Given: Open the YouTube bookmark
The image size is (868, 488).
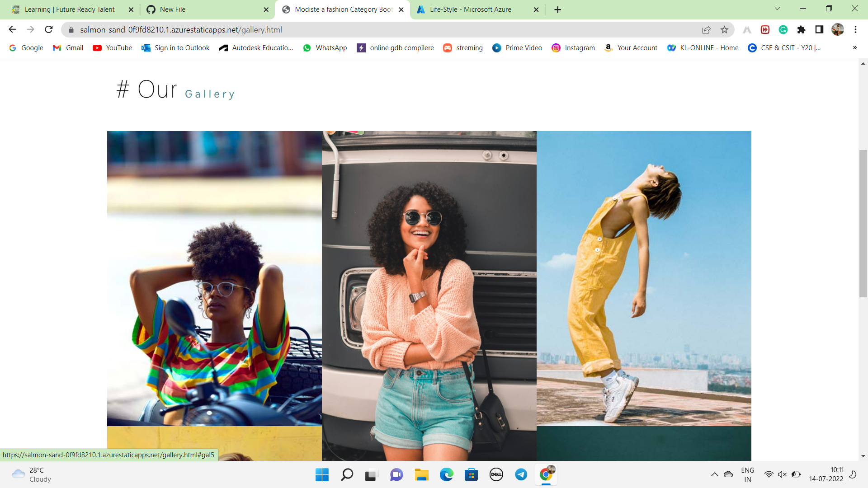Looking at the screenshot, I should tap(113, 48).
